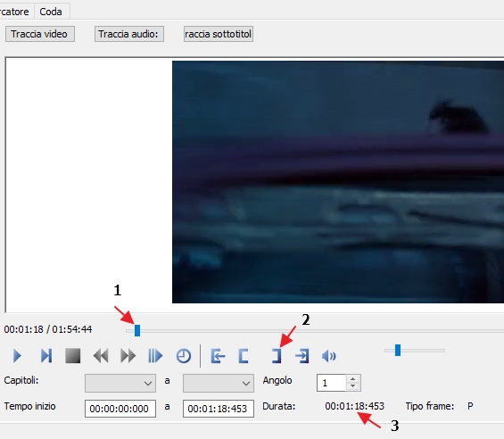The height and width of the screenshot is (439, 504).
Task: Click the rewind double-arrow button
Action: 101,356
